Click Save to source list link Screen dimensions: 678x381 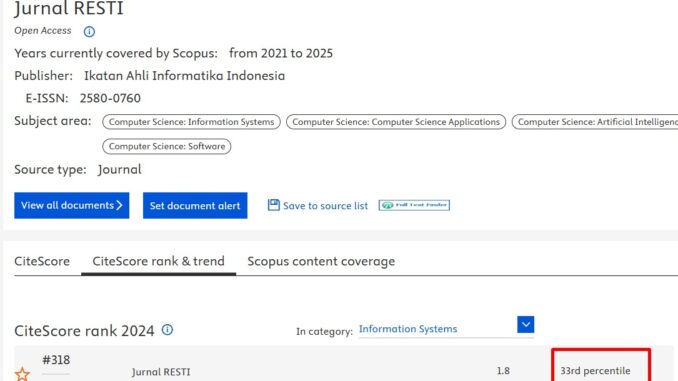coord(325,206)
